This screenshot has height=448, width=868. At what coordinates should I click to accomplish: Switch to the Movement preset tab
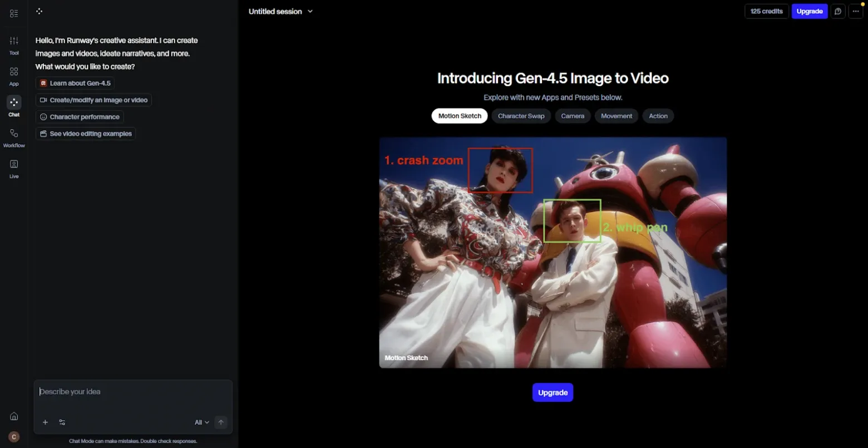click(617, 116)
